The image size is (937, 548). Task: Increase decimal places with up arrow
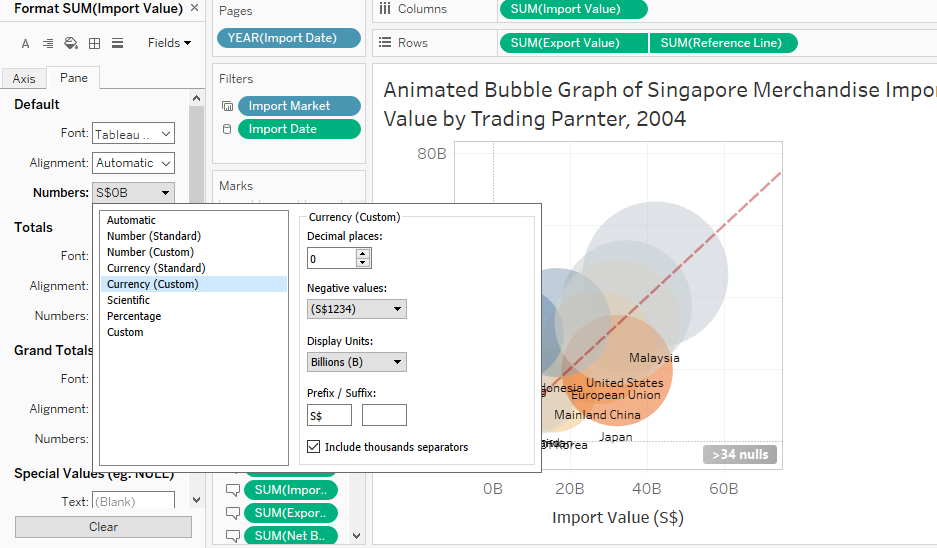click(363, 254)
